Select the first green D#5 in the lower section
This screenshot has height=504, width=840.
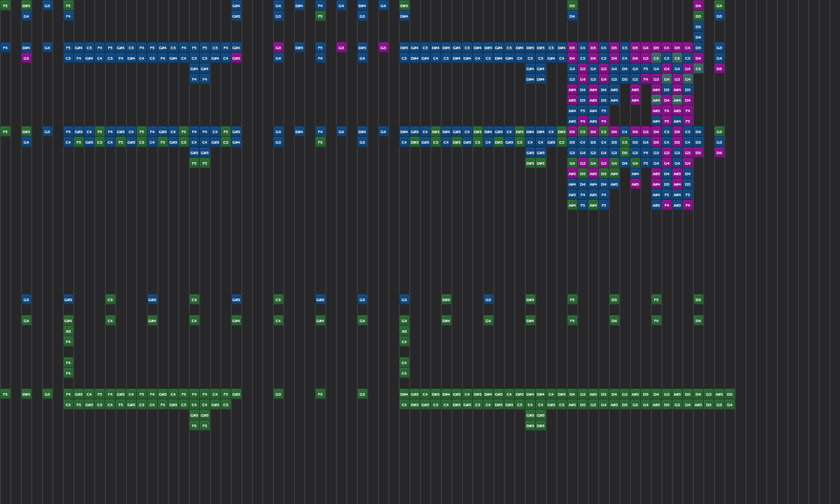[446, 299]
